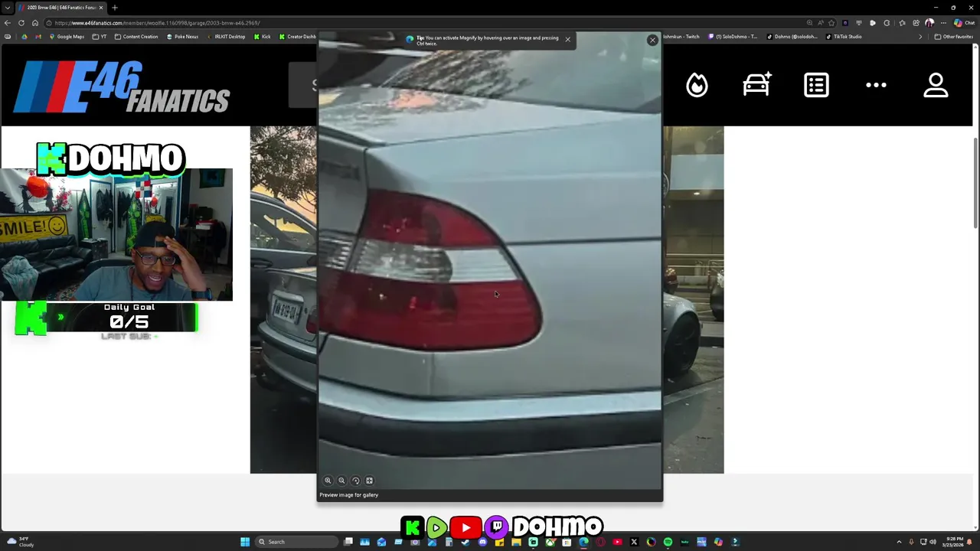980x551 pixels.
Task: Reload the current page
Action: [21, 23]
